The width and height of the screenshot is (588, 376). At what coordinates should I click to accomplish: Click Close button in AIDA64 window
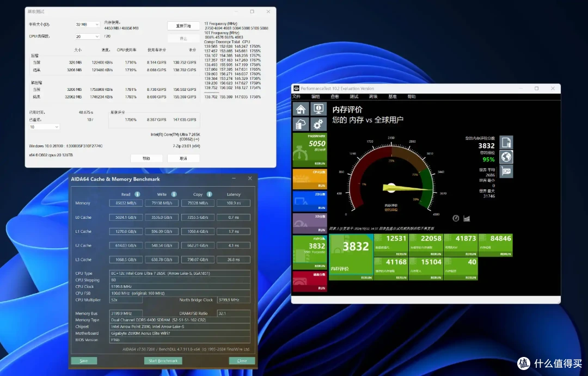tap(242, 361)
